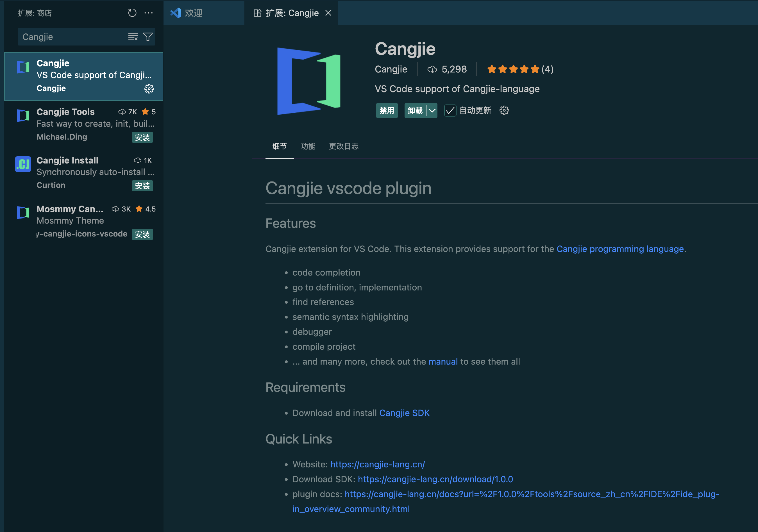758x532 pixels.
Task: Install the Mosmmy Theme icons extension
Action: 142,234
